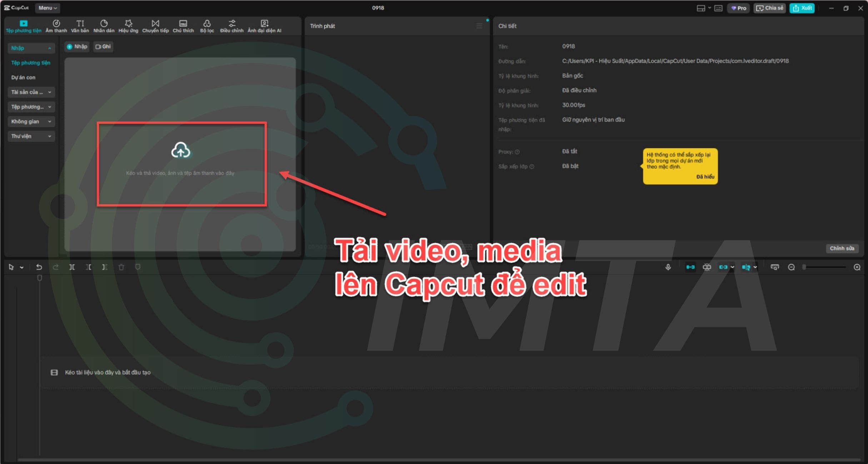The height and width of the screenshot is (464, 868).
Task: Click the Chỉnh sửa button in details panel
Action: click(x=842, y=248)
